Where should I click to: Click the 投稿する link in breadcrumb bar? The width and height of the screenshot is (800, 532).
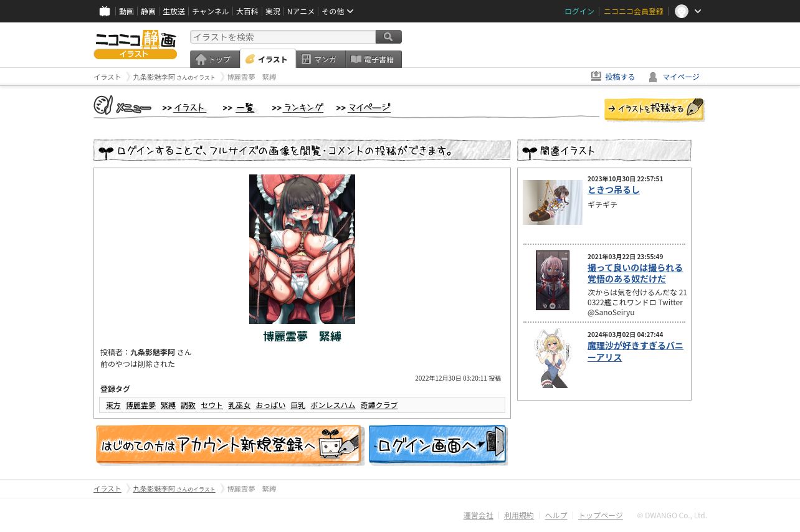pyautogui.click(x=620, y=77)
